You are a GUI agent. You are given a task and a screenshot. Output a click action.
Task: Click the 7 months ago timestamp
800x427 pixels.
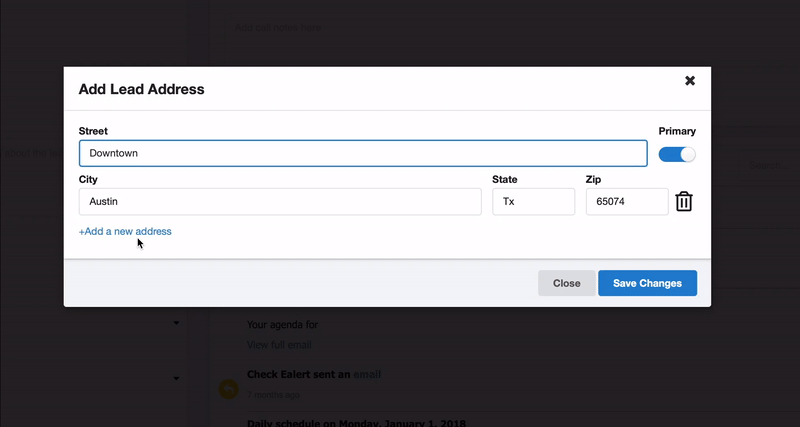[x=275, y=393]
